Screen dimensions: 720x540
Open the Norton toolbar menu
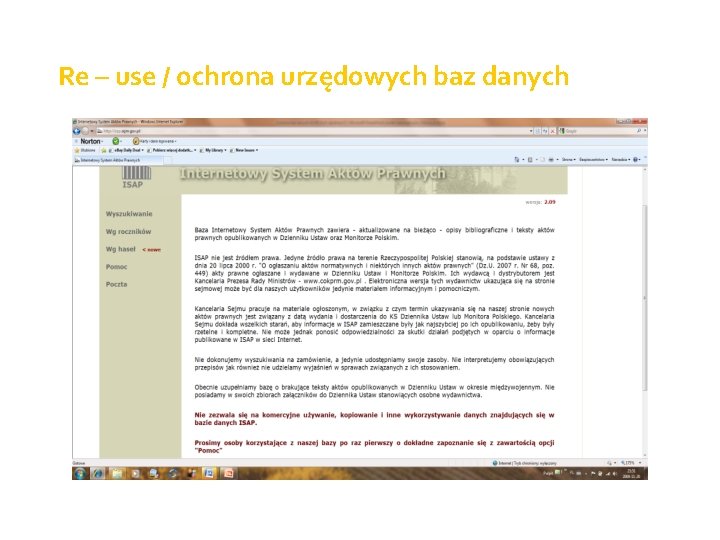point(91,141)
